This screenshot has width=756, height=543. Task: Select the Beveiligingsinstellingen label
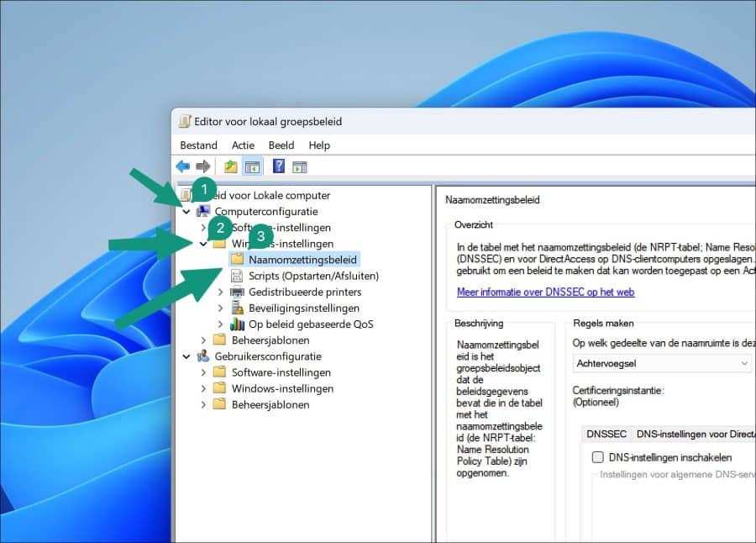click(304, 308)
